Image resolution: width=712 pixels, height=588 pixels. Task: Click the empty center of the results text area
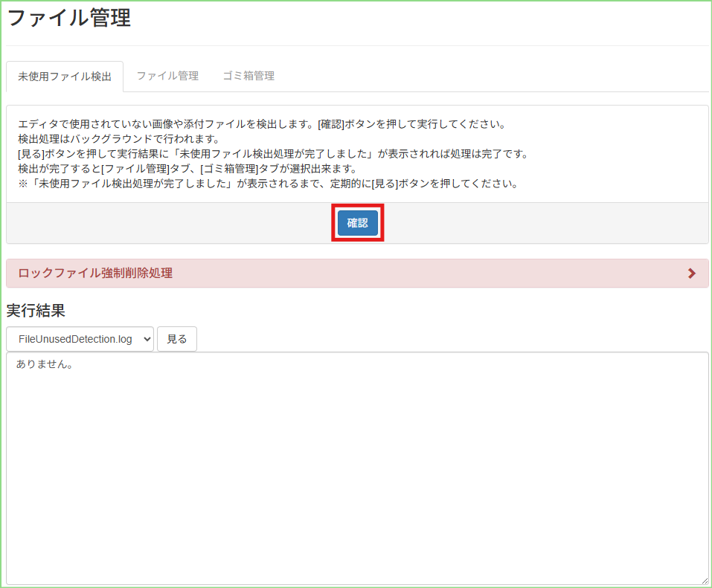[357, 468]
